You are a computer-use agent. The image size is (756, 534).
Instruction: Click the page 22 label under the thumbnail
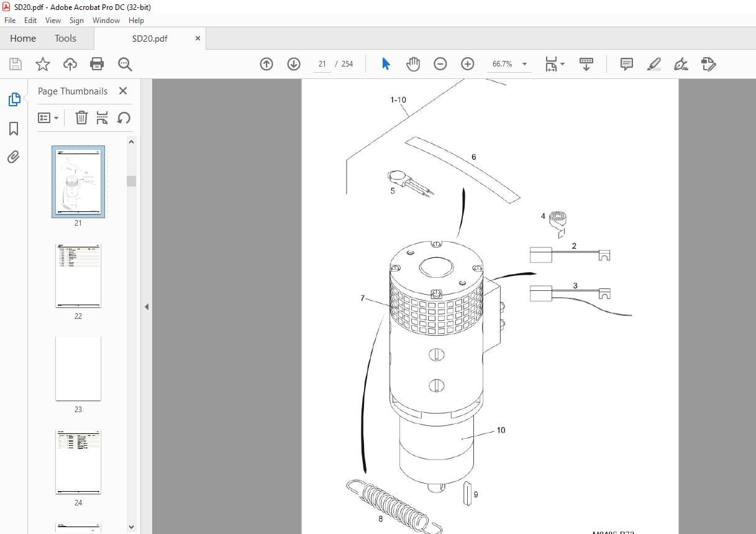point(78,316)
